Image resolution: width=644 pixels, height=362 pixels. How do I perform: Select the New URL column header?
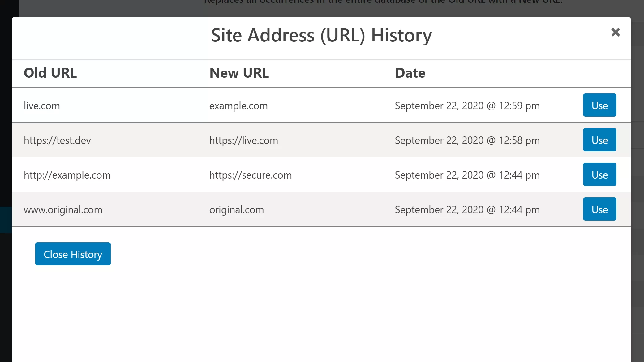tap(239, 73)
